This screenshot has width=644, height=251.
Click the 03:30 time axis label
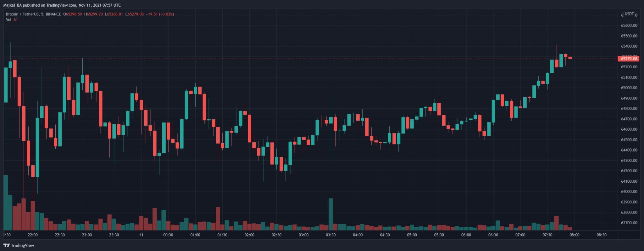[330, 235]
